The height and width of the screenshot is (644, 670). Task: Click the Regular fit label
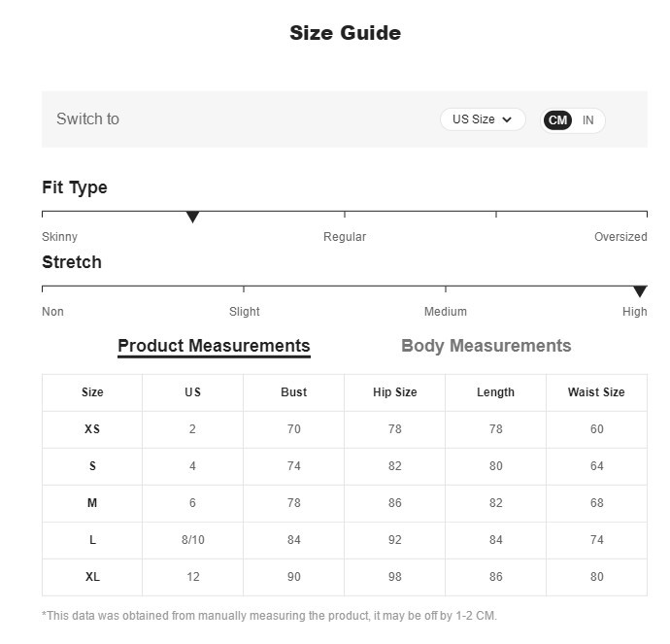coord(345,237)
